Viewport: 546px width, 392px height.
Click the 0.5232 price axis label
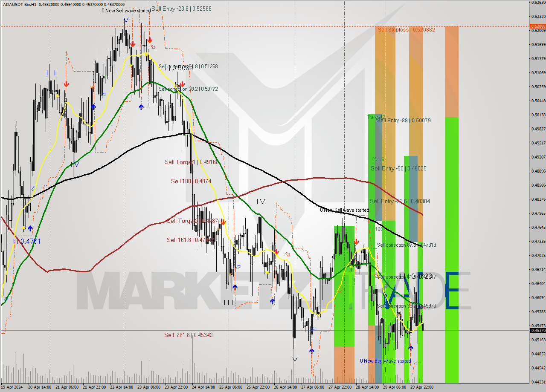539,16
